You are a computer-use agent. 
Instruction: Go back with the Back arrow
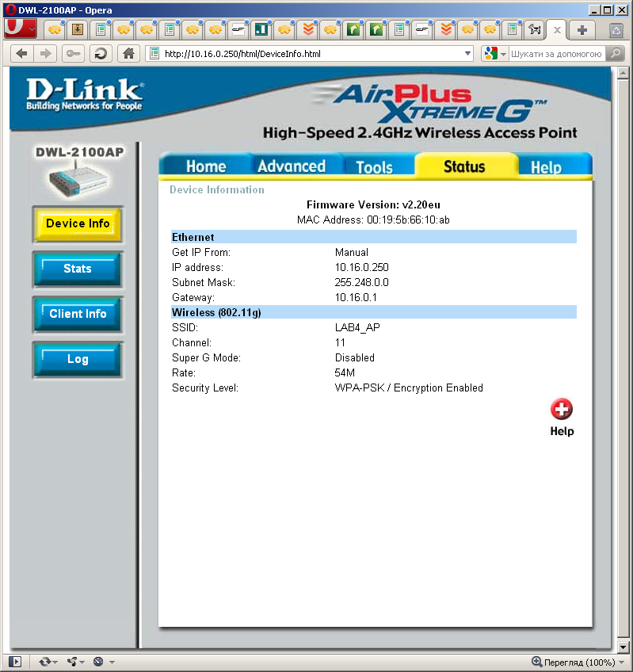[x=21, y=54]
